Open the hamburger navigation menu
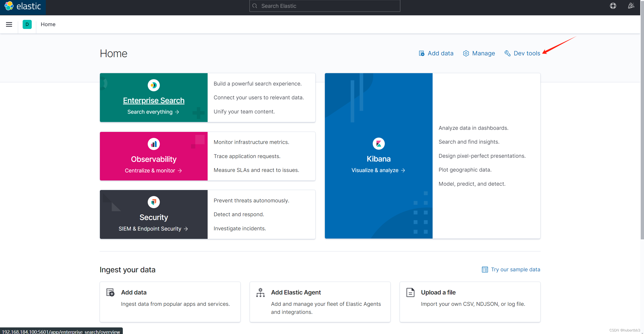Image resolution: width=644 pixels, height=334 pixels. [x=9, y=24]
